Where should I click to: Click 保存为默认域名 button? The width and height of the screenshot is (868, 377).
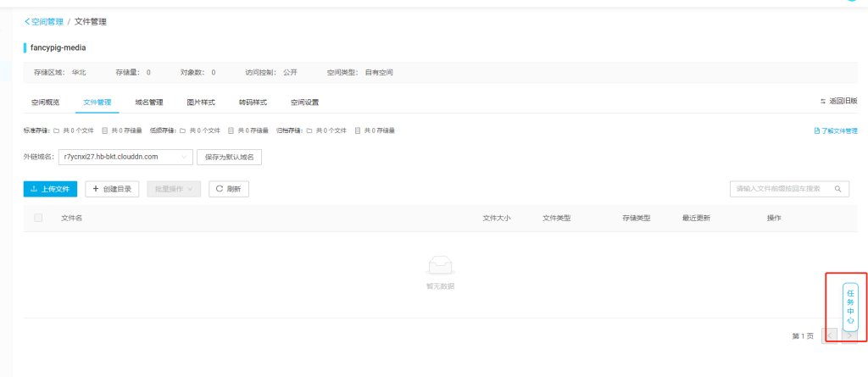tap(229, 158)
